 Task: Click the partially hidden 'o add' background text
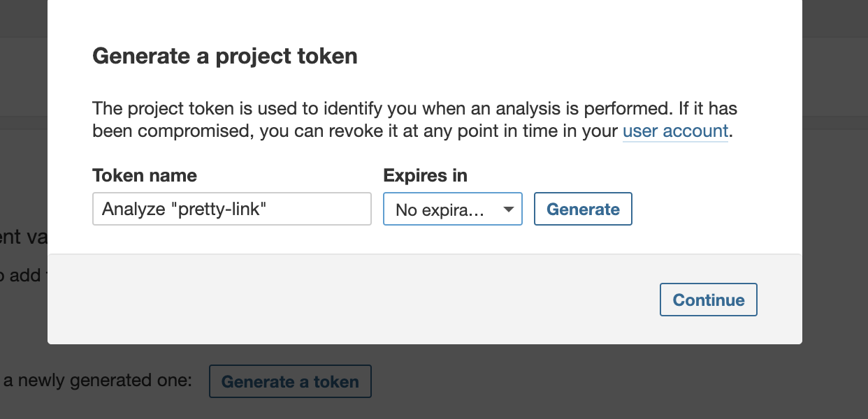[21, 276]
